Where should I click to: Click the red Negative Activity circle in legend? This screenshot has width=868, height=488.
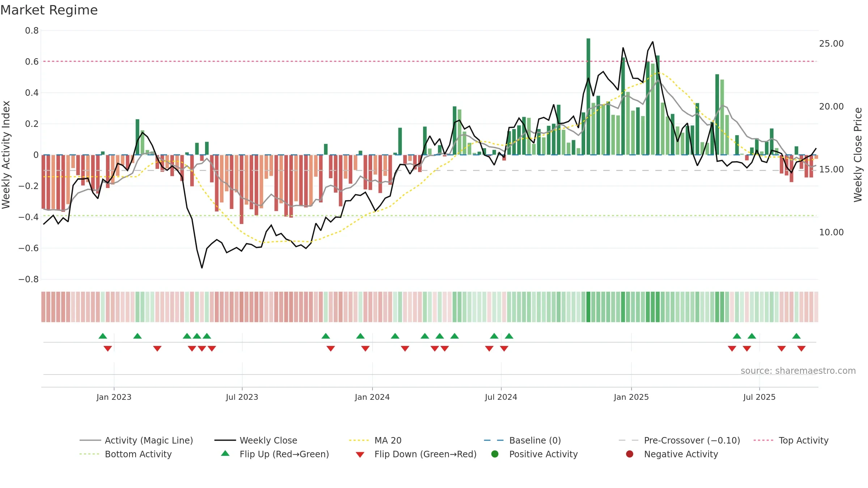click(630, 454)
